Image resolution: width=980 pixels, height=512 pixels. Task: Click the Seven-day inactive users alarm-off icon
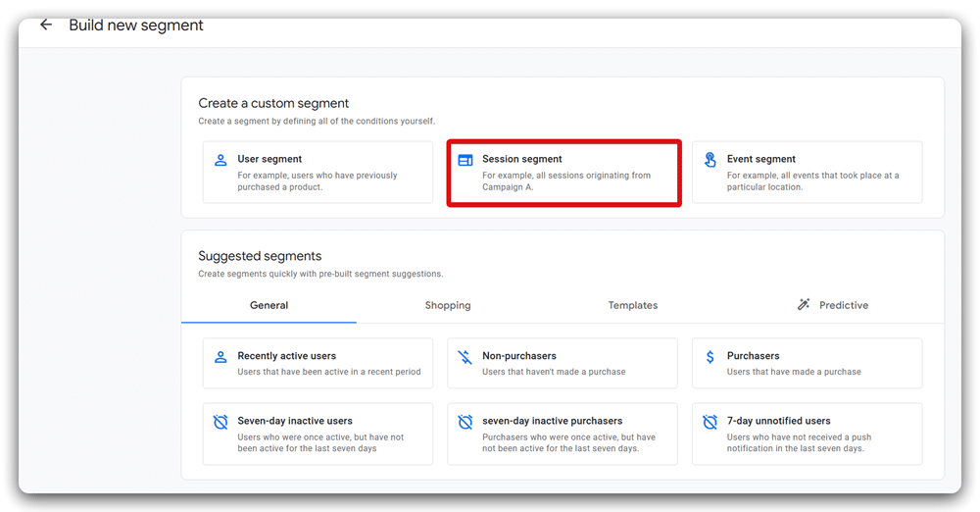[x=220, y=422]
